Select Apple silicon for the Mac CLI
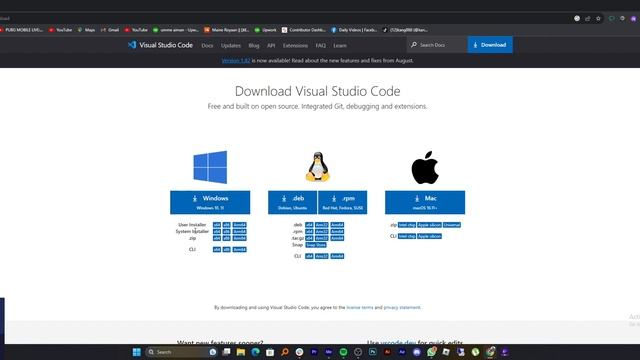 point(429,236)
